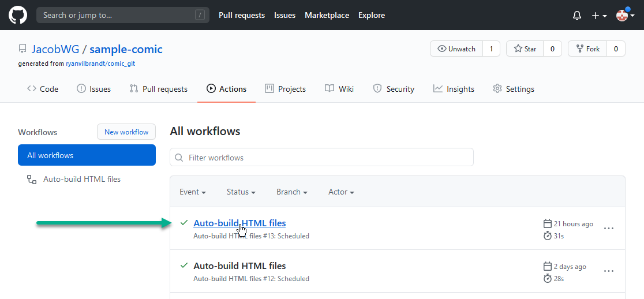Viewport: 644px width, 299px height.
Task: Open the user avatar menu
Action: (x=625, y=15)
